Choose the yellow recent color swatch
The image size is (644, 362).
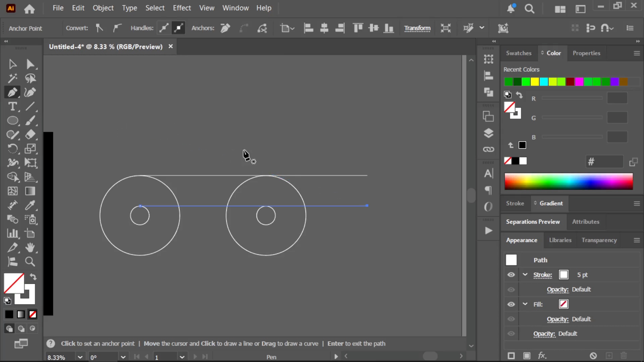tap(535, 82)
